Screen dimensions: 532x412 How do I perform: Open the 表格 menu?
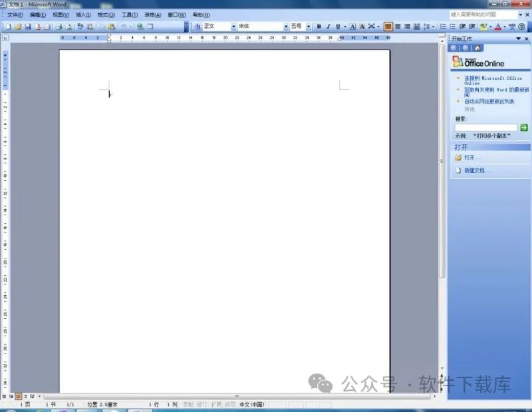coord(153,15)
